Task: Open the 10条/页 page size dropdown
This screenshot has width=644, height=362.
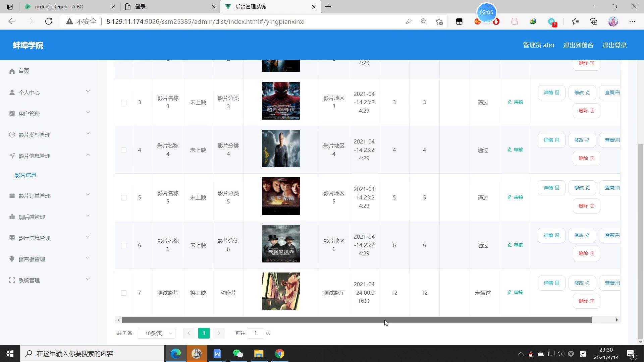Action: click(157, 333)
